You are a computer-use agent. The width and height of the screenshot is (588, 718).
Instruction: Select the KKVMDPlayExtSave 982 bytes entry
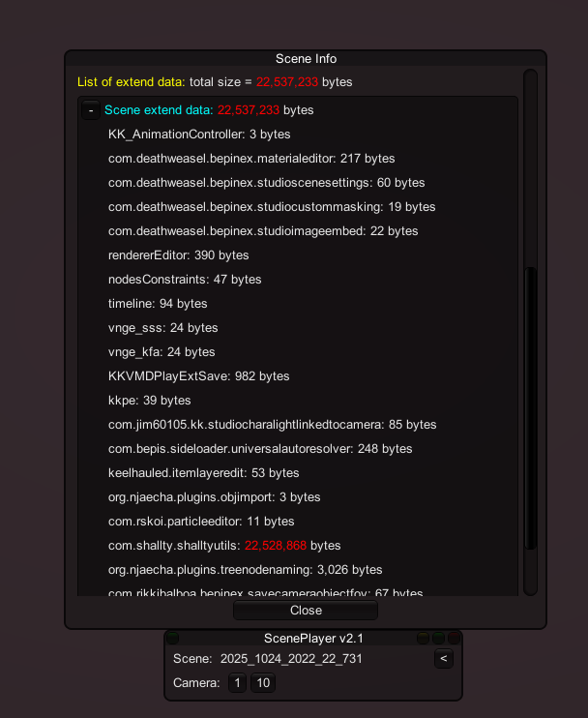click(x=198, y=376)
